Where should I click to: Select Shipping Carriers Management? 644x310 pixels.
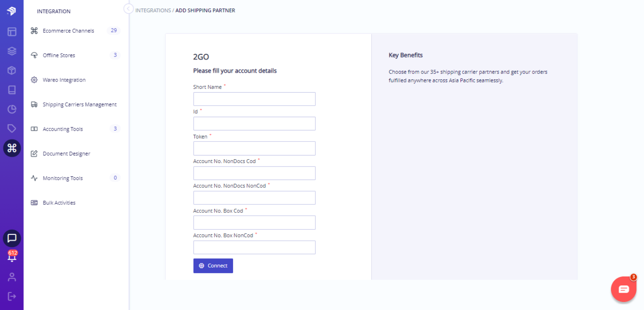click(x=76, y=104)
